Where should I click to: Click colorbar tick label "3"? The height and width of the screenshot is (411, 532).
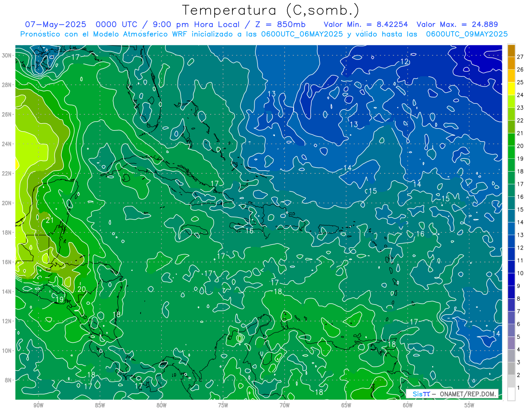coord(519,362)
